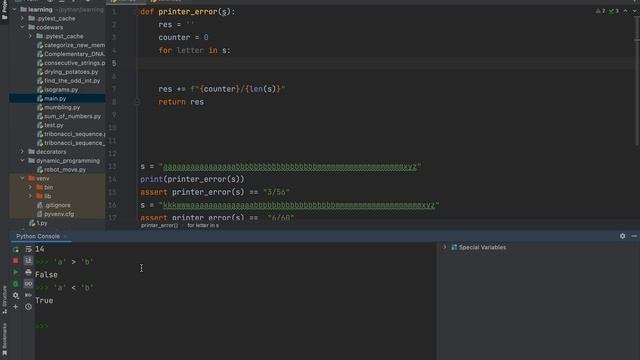Image resolution: width=640 pixels, height=360 pixels.
Task: Open command history clock icon
Action: (x=28, y=307)
